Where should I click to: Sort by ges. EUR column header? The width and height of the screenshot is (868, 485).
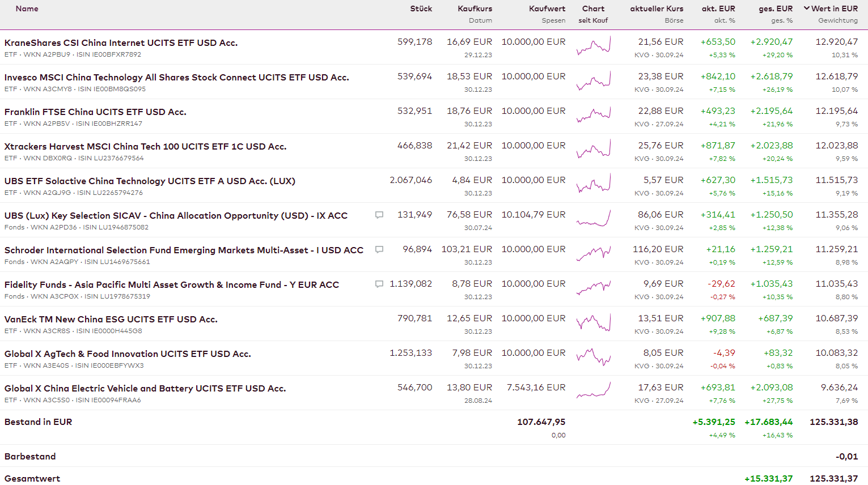[776, 8]
